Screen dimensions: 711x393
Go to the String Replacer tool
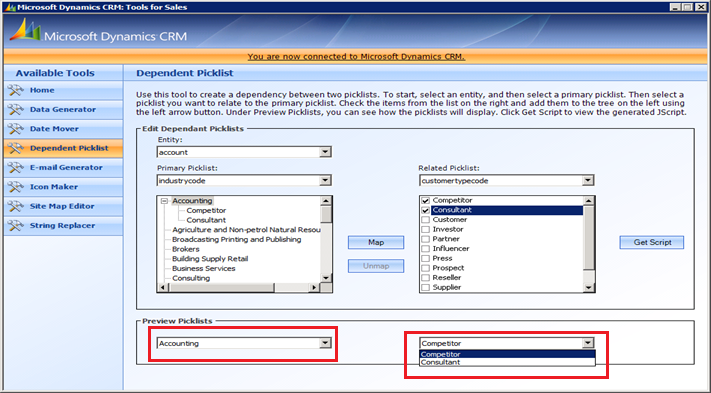(63, 226)
